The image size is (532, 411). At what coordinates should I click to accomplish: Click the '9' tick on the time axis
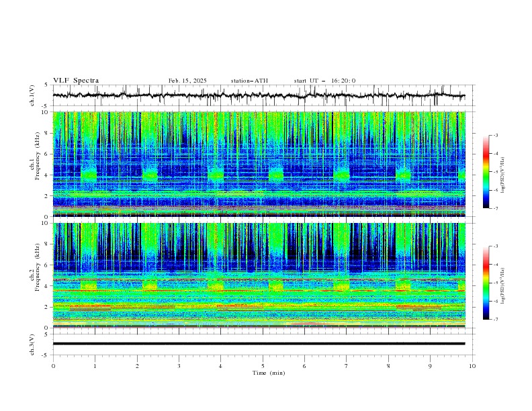pos(430,366)
